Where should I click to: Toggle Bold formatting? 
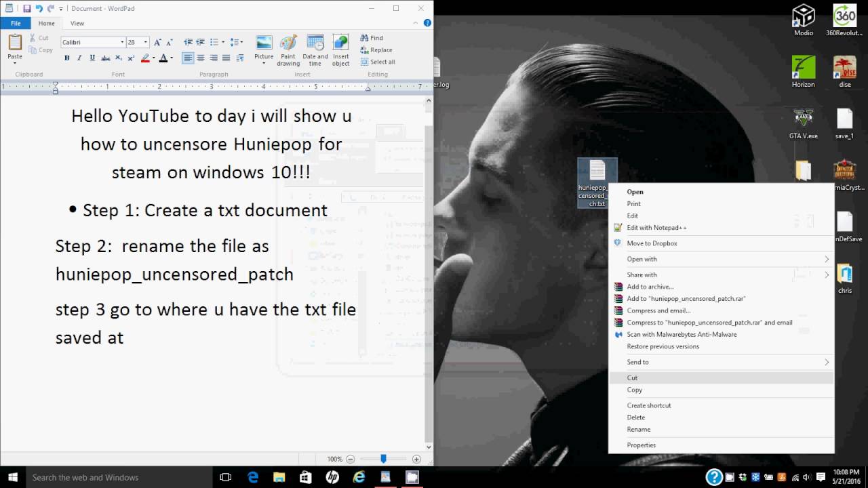[x=66, y=58]
